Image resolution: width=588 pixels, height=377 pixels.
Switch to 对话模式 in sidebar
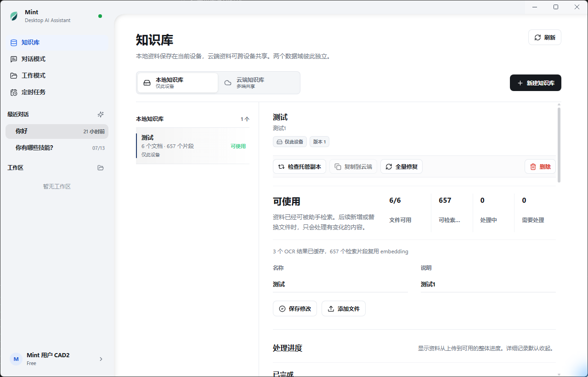(x=57, y=59)
